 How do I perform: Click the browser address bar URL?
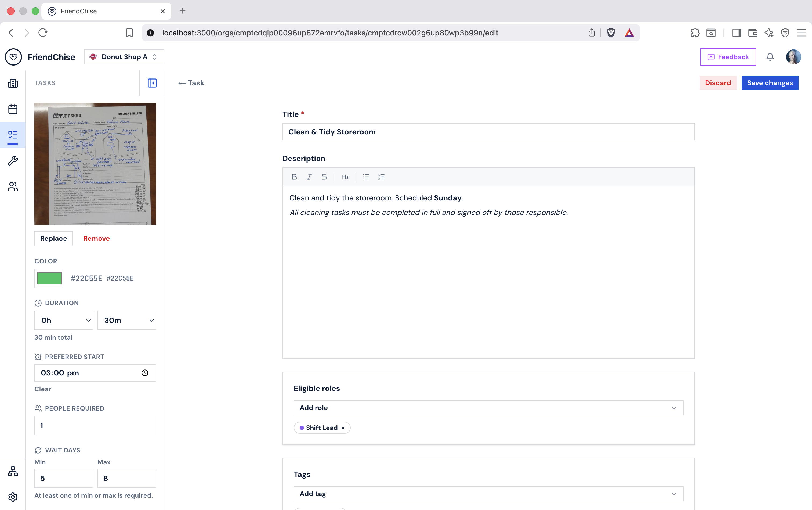[x=330, y=33]
